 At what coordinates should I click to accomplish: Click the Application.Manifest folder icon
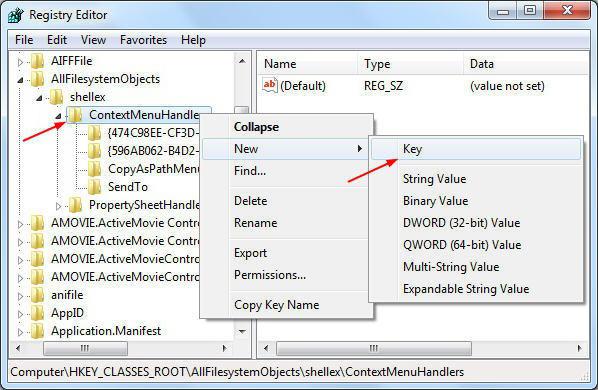coord(37,331)
